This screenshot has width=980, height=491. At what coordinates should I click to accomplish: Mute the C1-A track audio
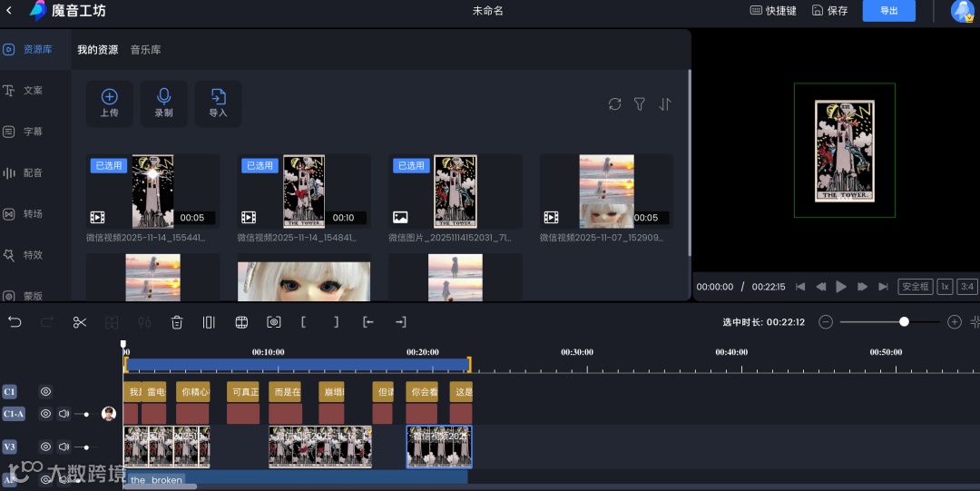point(64,414)
